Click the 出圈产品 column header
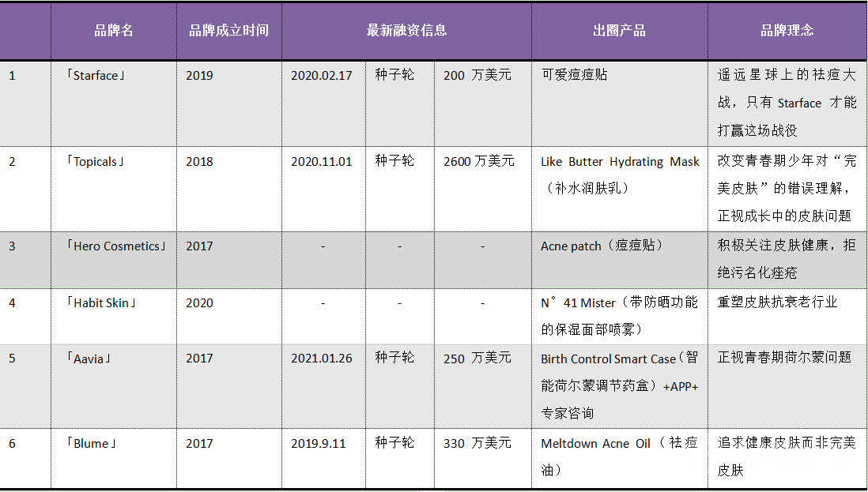Image resolution: width=868 pixels, height=492 pixels. pos(619,30)
